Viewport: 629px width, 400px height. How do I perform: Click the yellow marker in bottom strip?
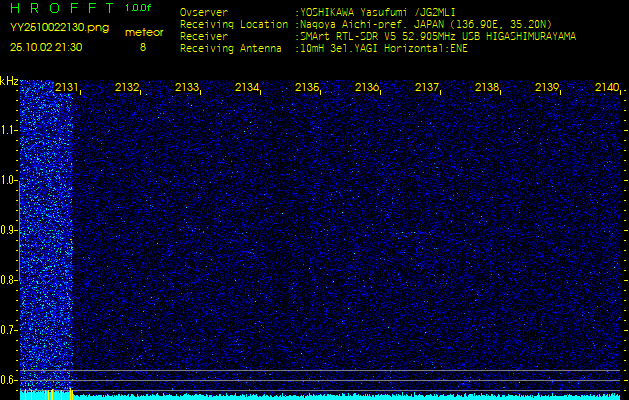tap(71, 394)
